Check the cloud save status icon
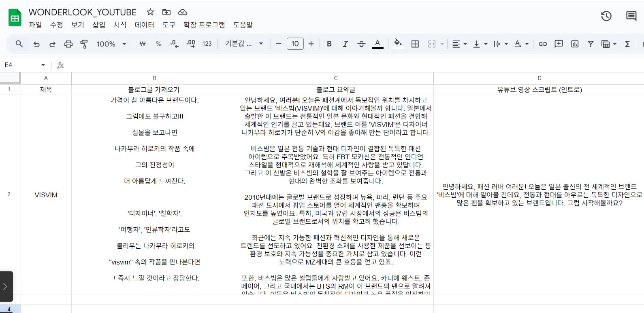The width and height of the screenshot is (644, 313). pyautogui.click(x=183, y=12)
